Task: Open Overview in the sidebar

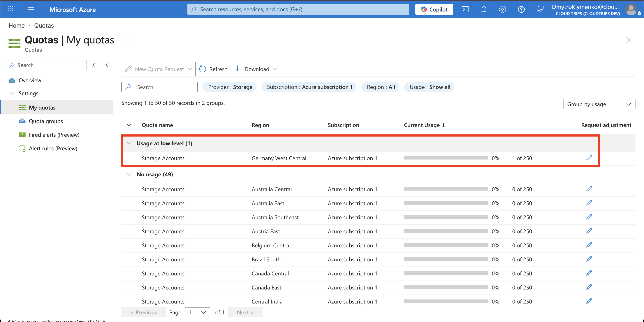Action: point(30,80)
